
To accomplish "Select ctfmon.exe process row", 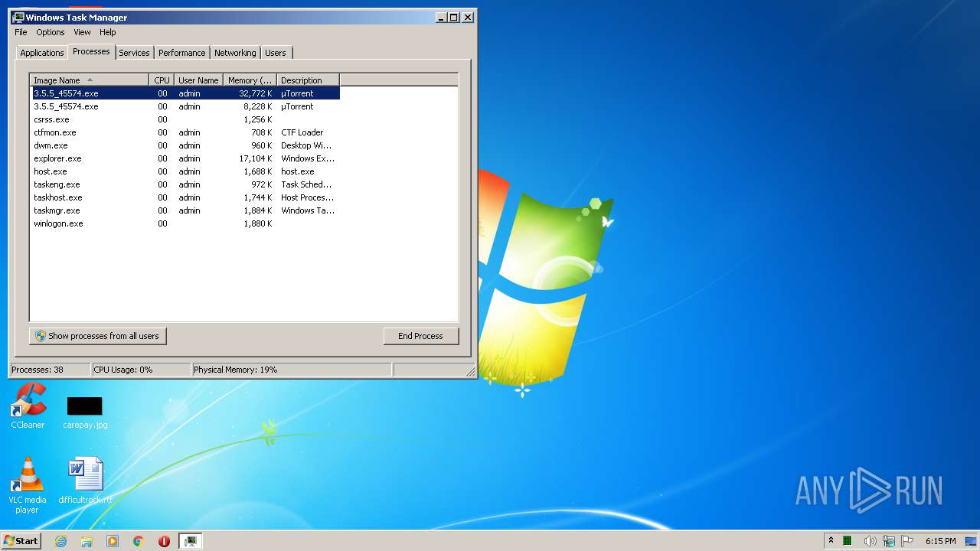I will [185, 132].
